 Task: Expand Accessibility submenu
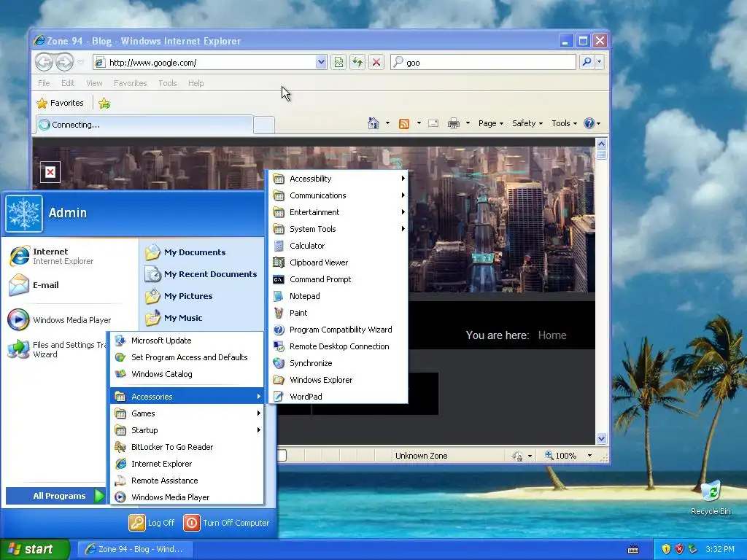(338, 179)
